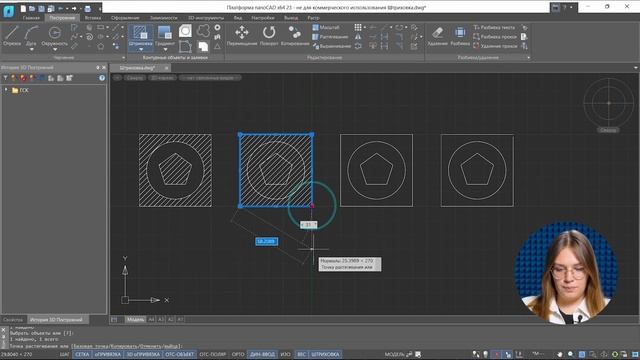The width and height of the screenshot is (640, 360).
Task: Open the Модель layout tab
Action: click(x=135, y=320)
